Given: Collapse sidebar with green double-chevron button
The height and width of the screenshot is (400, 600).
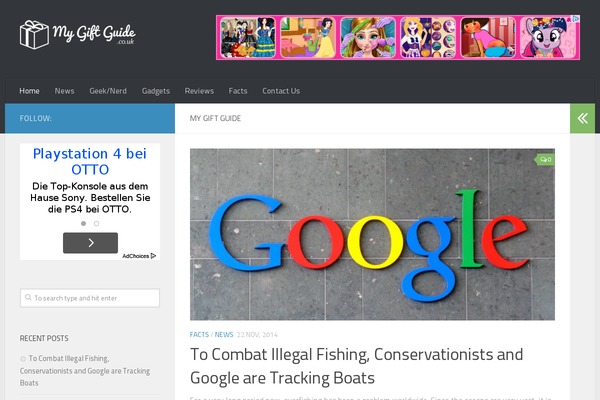Looking at the screenshot, I should (582, 118).
